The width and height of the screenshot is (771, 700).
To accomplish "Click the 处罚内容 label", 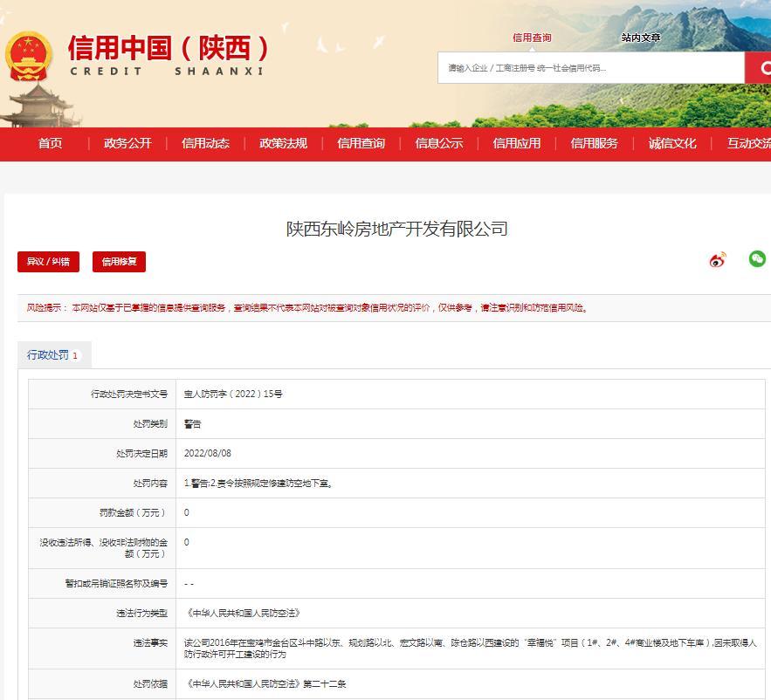I will click(x=150, y=484).
